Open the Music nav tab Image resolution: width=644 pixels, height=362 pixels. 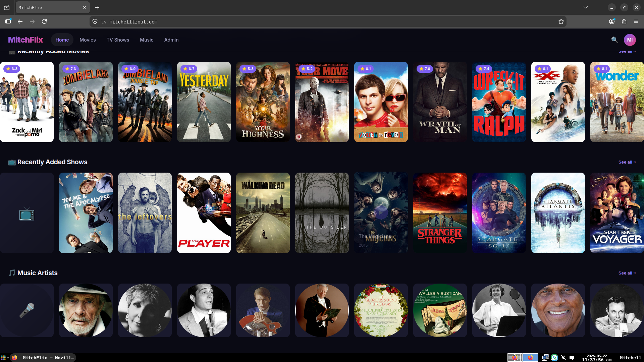[147, 40]
